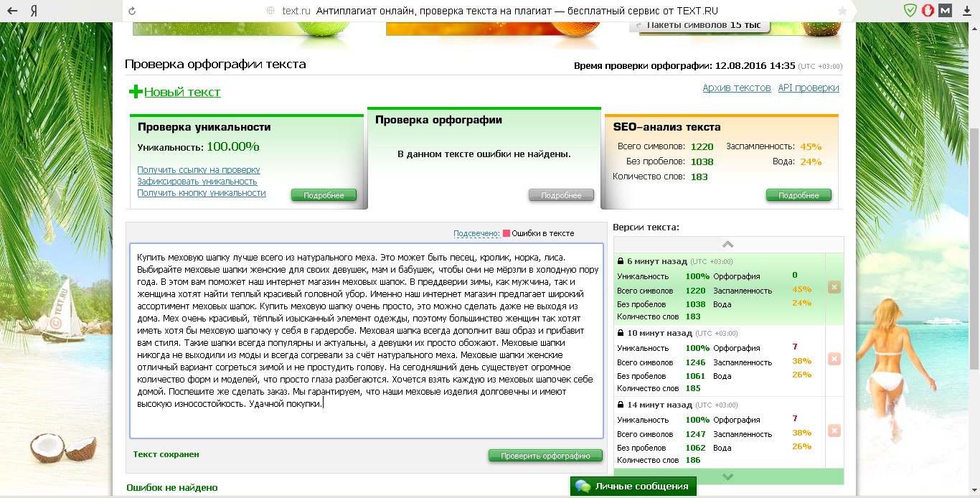Click 'Зафиксировать уникальность' link
The height and width of the screenshot is (498, 980).
click(x=197, y=182)
